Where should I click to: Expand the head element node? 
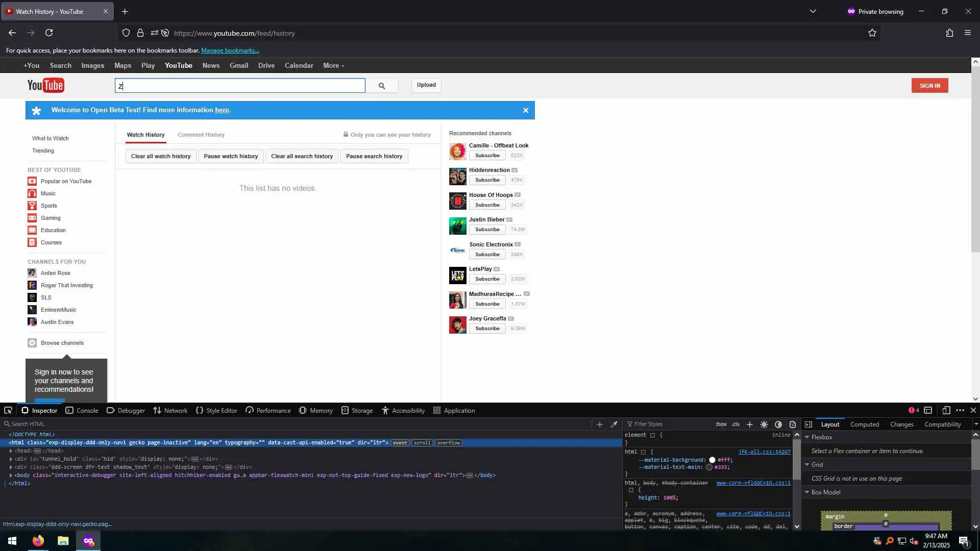click(11, 451)
